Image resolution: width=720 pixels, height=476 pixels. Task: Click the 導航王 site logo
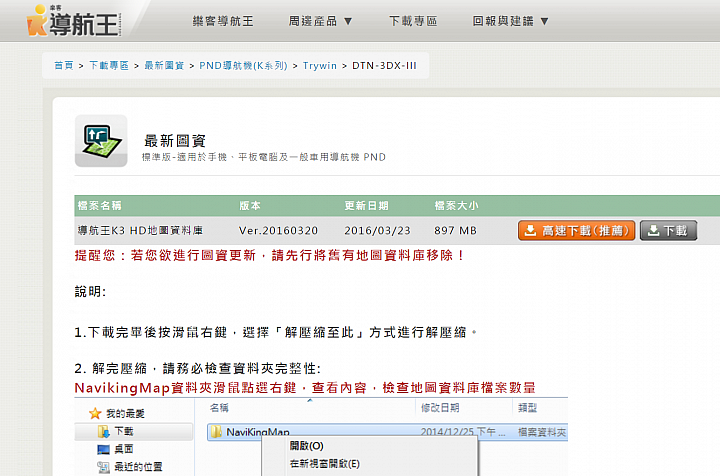coord(74,21)
